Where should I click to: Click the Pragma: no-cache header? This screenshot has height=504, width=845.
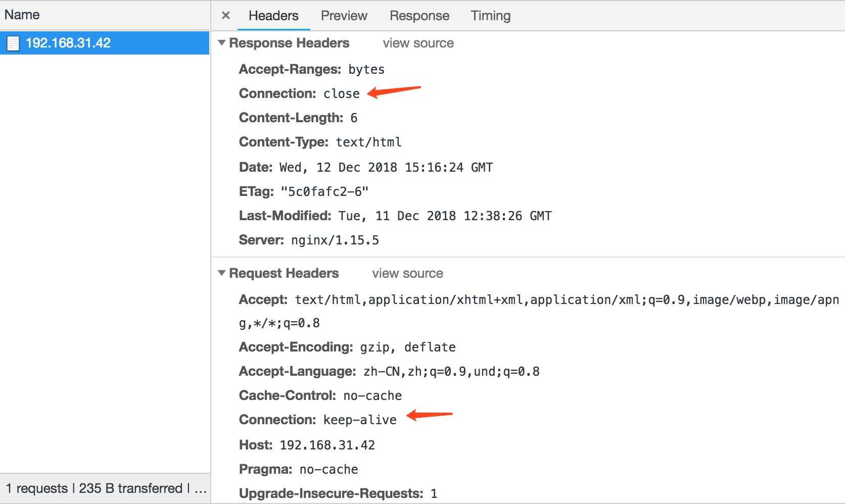click(x=298, y=469)
